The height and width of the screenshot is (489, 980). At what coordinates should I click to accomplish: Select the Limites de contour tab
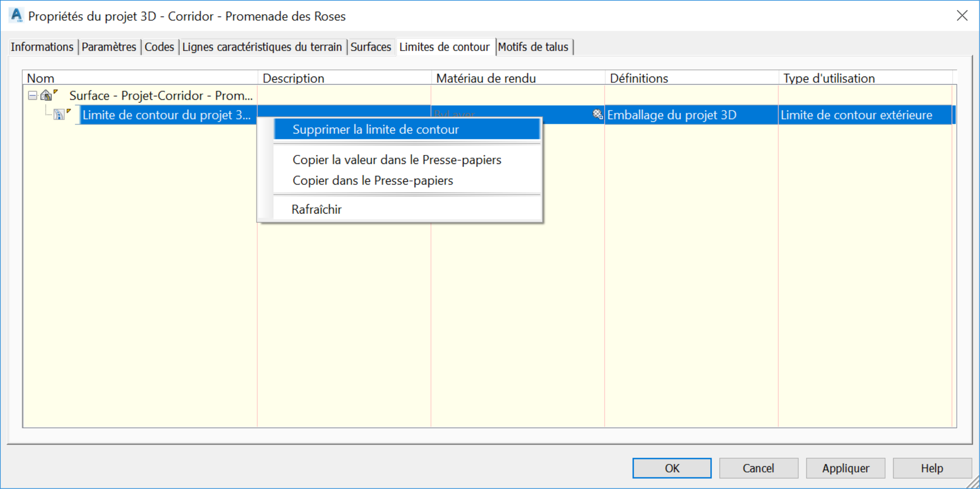(x=445, y=47)
